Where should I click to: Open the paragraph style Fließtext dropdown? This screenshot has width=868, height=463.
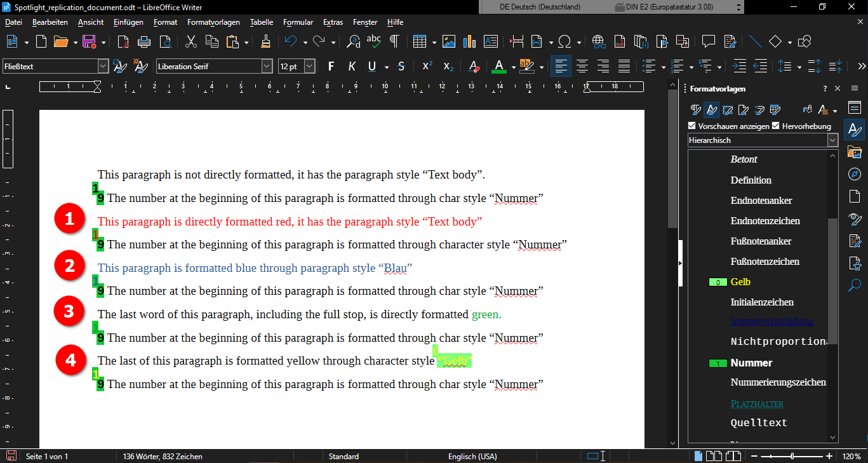click(103, 66)
